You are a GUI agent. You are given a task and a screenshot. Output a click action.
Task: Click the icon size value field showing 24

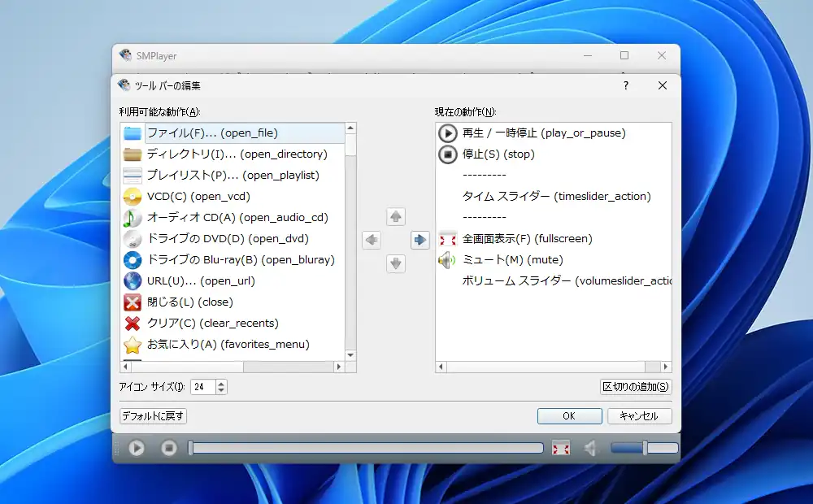coord(201,387)
